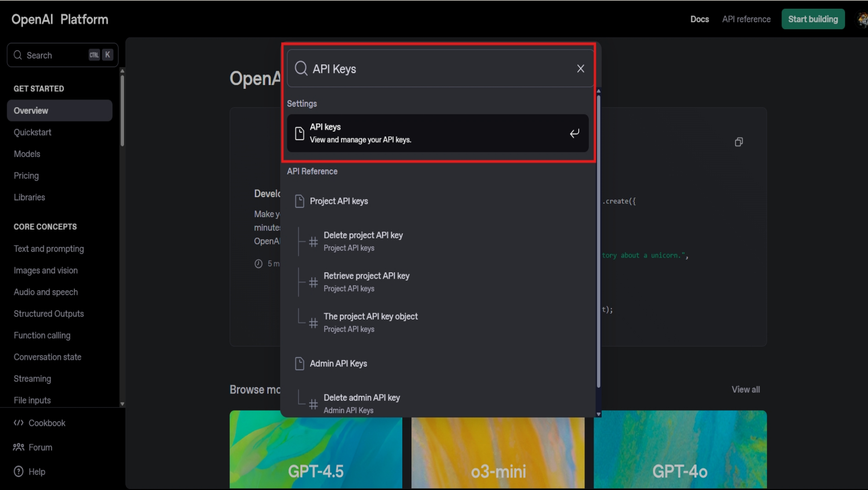Click the sidebar scroll up arrow
The height and width of the screenshot is (490, 868).
pos(122,71)
